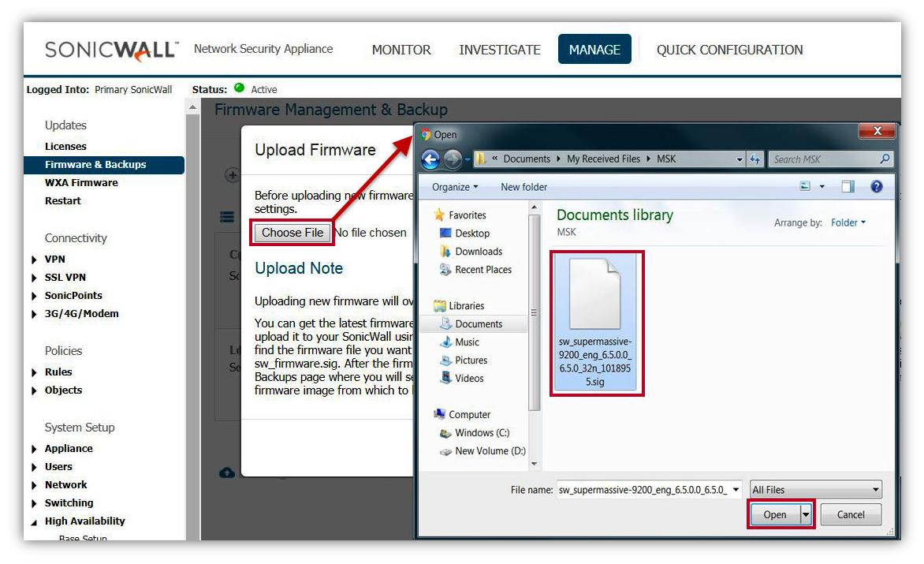Select Desktop in Favorites list

pos(471,233)
